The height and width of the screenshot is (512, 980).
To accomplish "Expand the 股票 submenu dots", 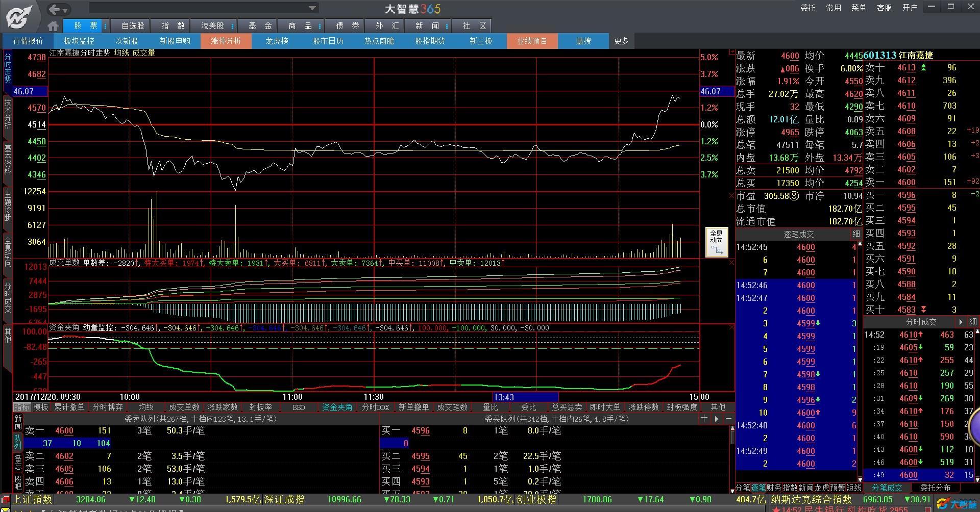I will point(106,26).
